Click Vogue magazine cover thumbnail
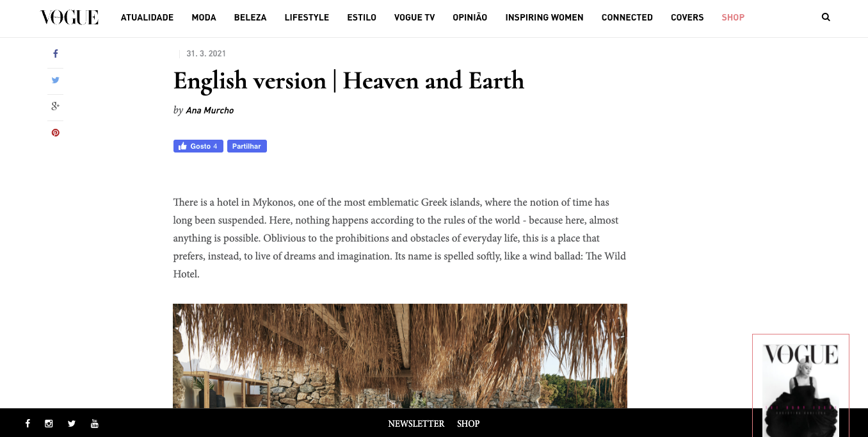 tap(801, 386)
